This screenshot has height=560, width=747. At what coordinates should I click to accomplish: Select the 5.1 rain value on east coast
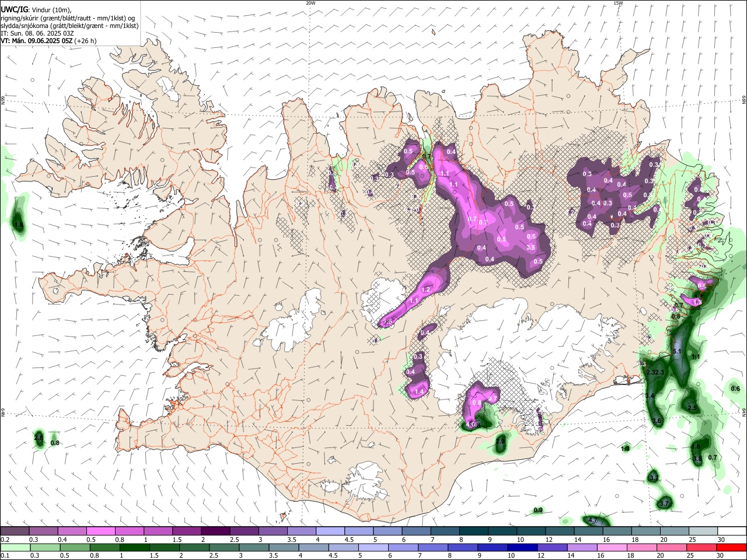(x=677, y=352)
